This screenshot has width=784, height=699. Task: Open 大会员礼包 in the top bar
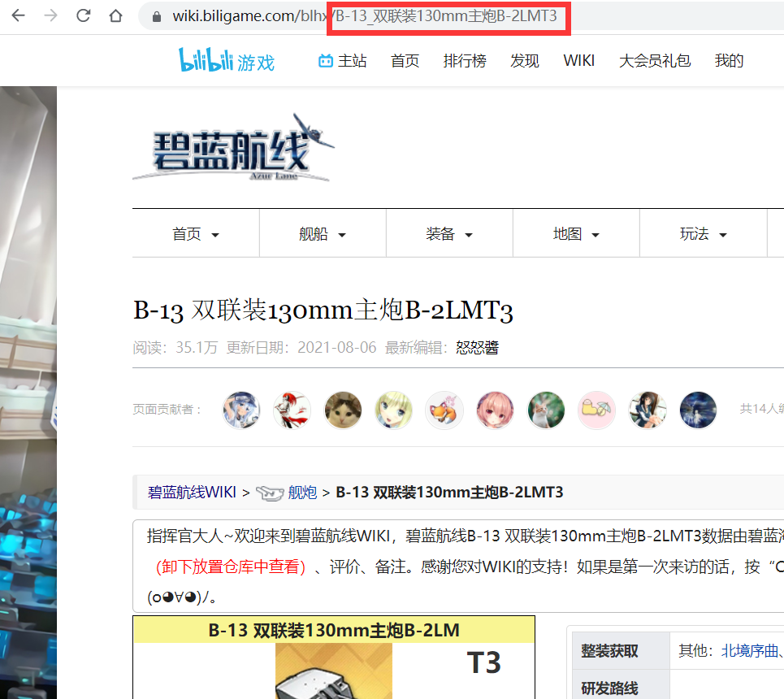tap(655, 60)
